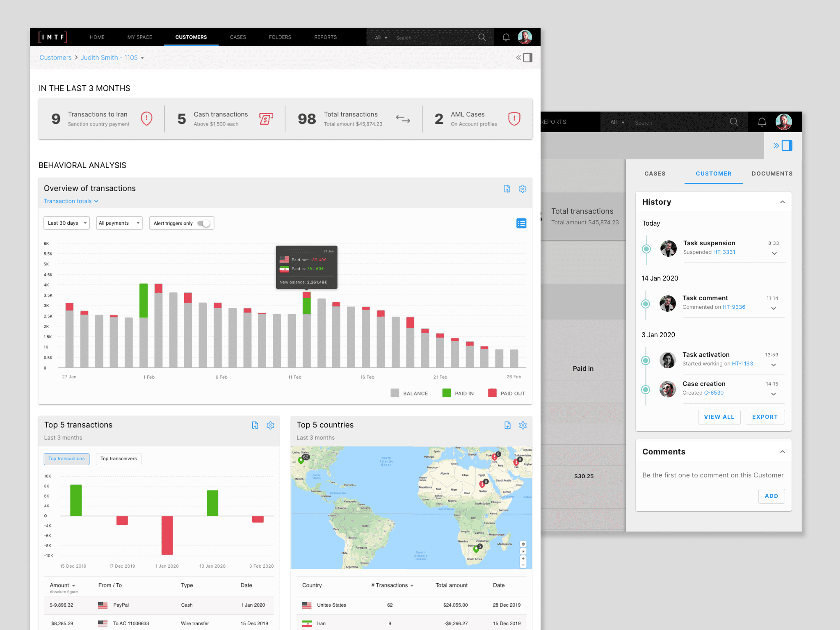This screenshot has width=840, height=630.
Task: Click the notification bell in the top navbar
Action: click(x=506, y=37)
